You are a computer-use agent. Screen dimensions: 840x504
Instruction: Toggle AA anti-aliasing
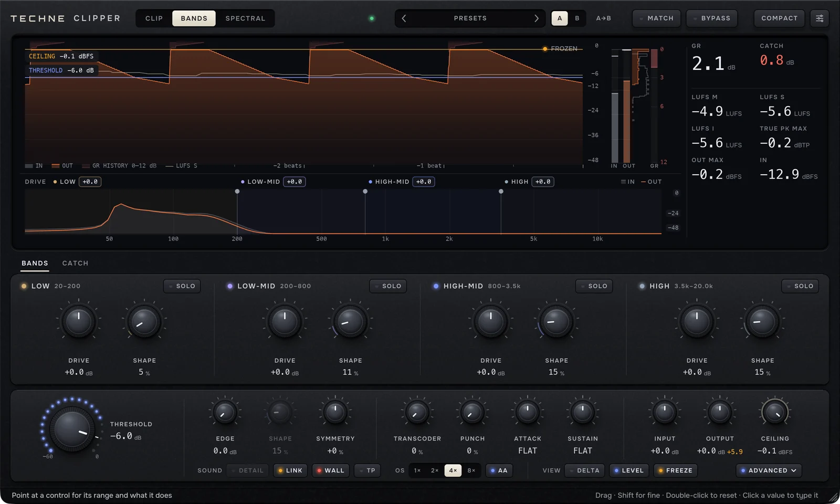(x=499, y=470)
